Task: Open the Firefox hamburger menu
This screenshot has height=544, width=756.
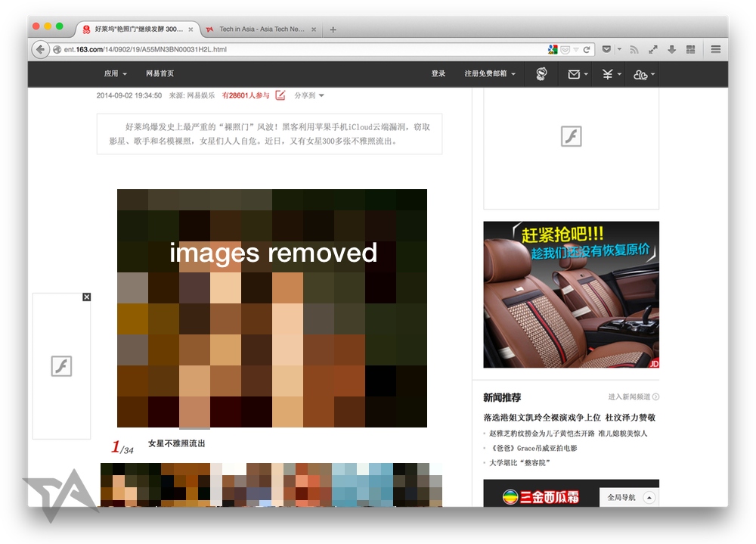Action: point(716,49)
